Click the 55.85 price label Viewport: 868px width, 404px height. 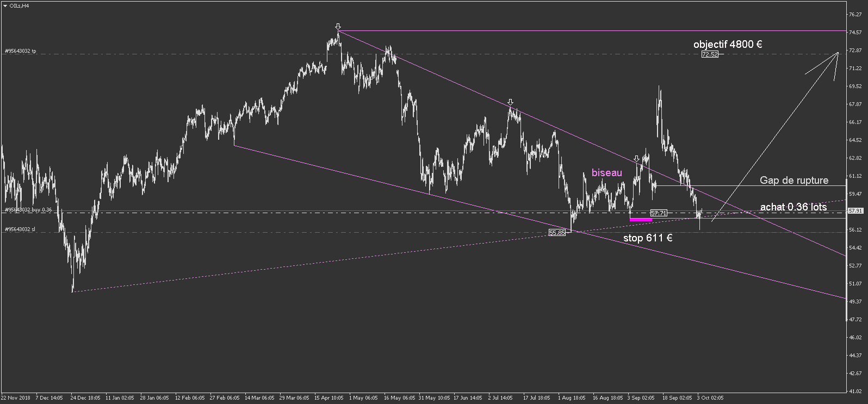[x=557, y=232]
